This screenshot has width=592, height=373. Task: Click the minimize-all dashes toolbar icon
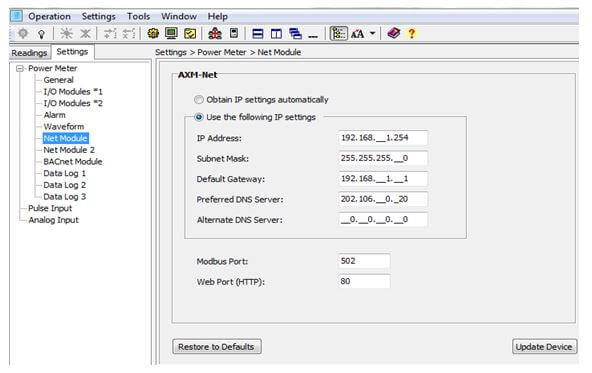pos(313,36)
